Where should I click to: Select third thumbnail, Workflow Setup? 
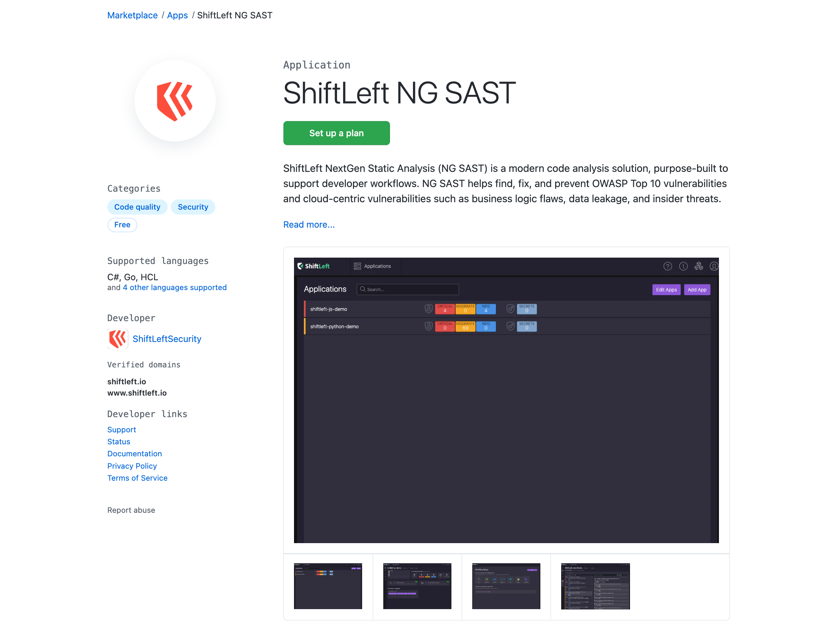[506, 586]
